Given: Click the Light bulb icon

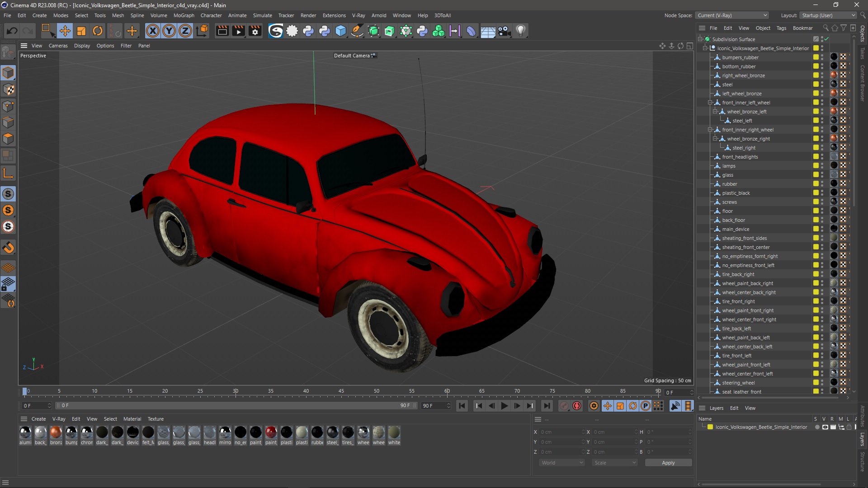Looking at the screenshot, I should (521, 31).
